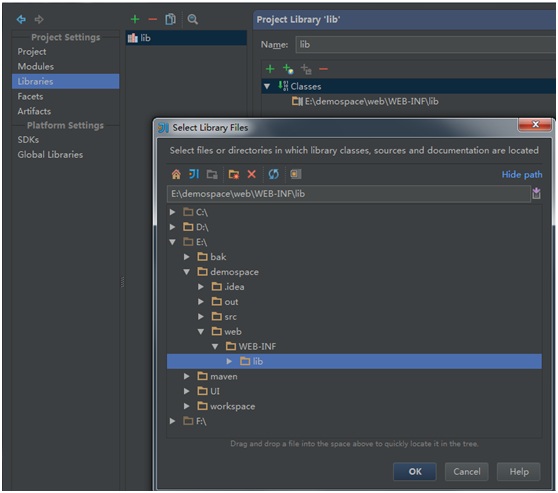Click the IntelliJ icon in Select Library Files title
This screenshot has height=493, width=558.
[163, 127]
